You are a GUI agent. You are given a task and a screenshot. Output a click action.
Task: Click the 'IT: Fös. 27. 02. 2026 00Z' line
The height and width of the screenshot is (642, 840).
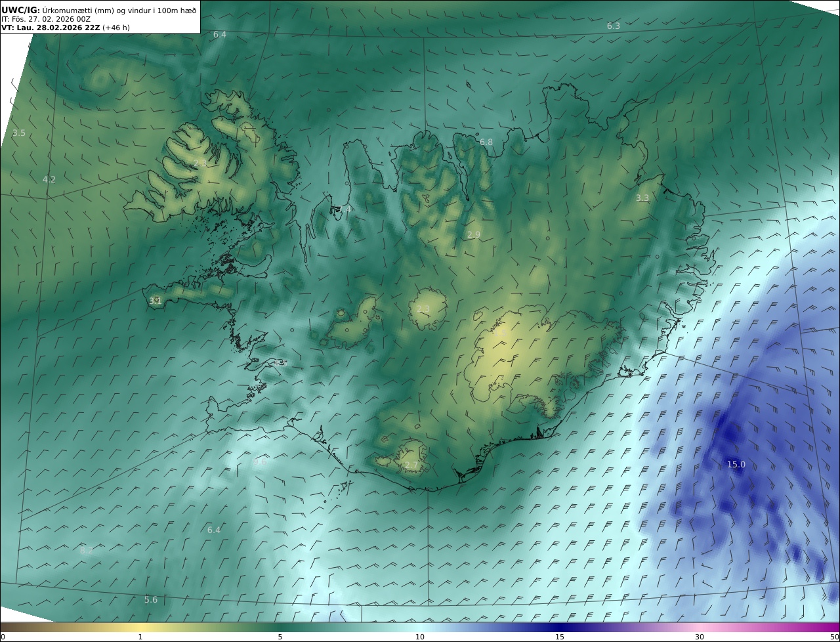point(46,19)
